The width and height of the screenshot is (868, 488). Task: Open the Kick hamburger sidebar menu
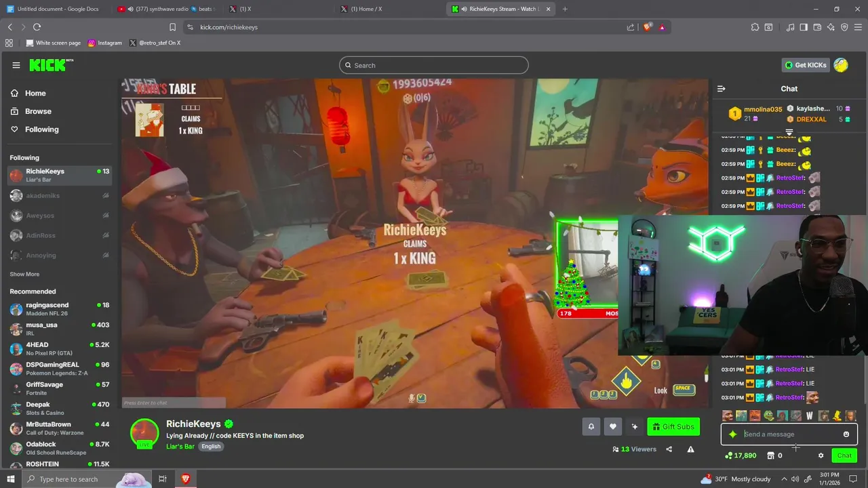(16, 65)
